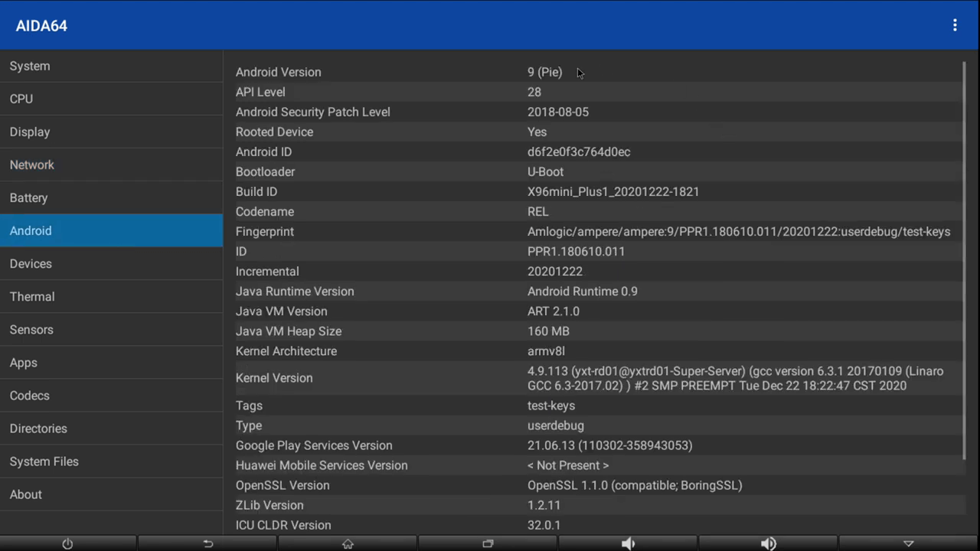Click the API Level value 28

(534, 92)
